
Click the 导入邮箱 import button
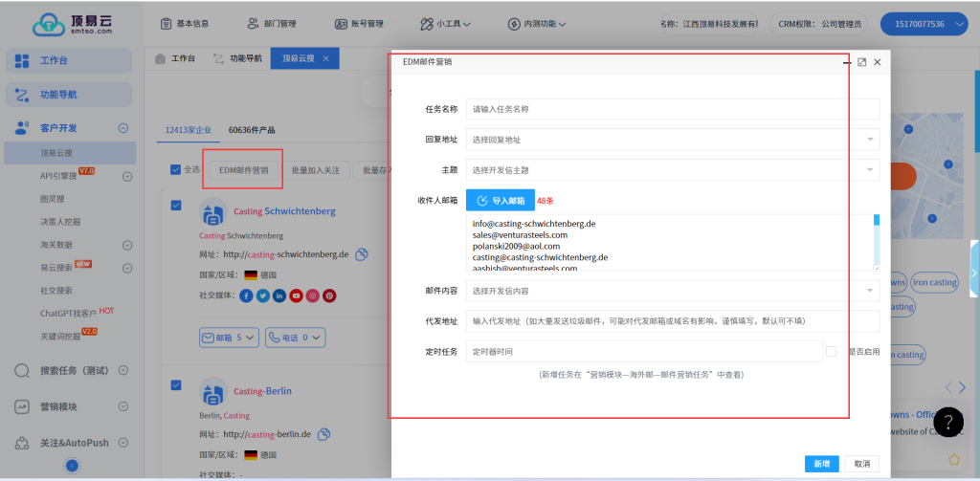(x=500, y=201)
